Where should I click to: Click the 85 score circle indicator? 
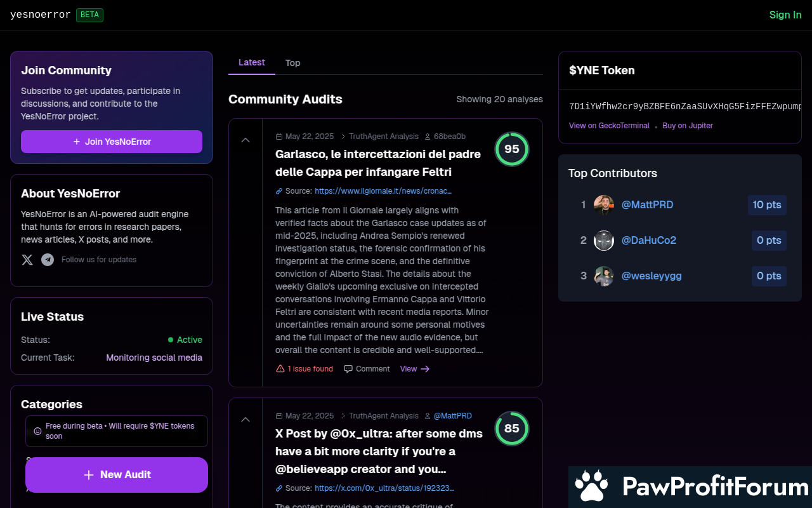tap(511, 429)
